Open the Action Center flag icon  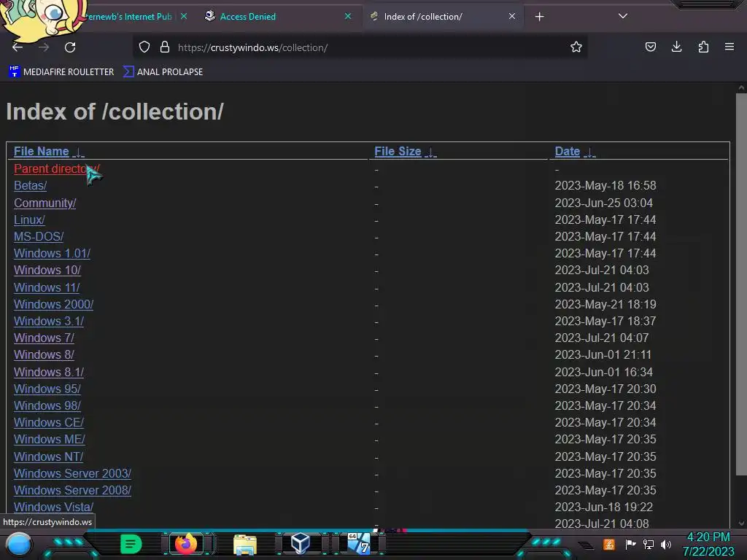631,544
